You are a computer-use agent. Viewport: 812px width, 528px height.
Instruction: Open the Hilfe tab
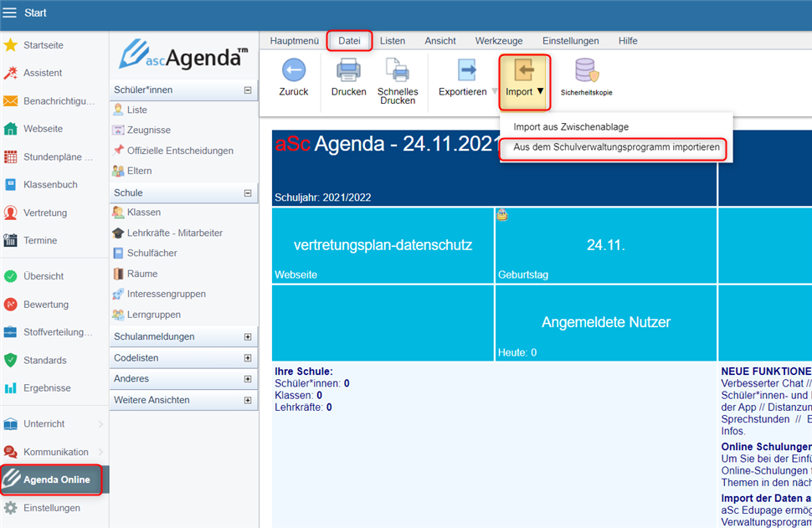click(x=628, y=41)
